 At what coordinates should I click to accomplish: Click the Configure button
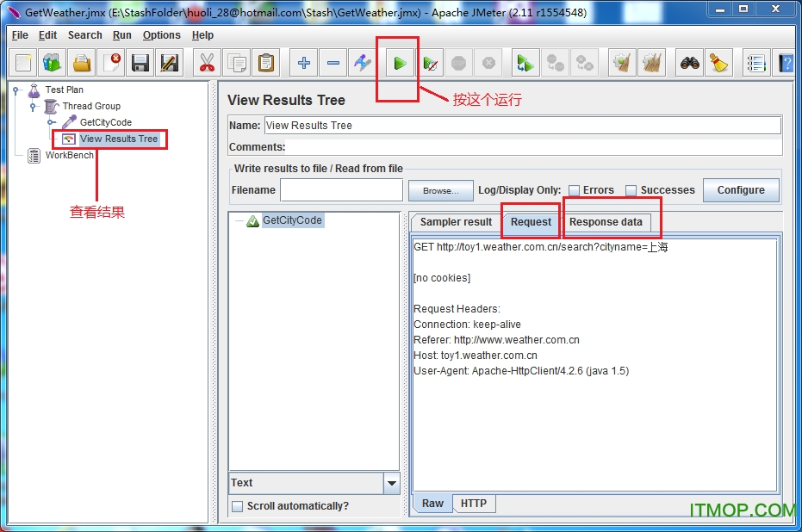tap(740, 190)
